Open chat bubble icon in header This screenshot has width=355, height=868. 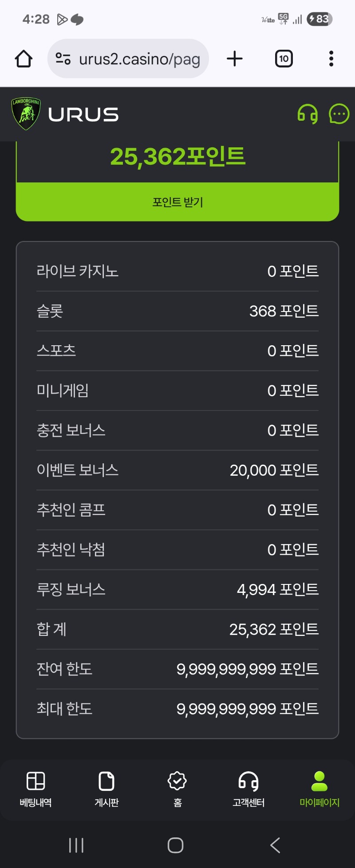[339, 114]
